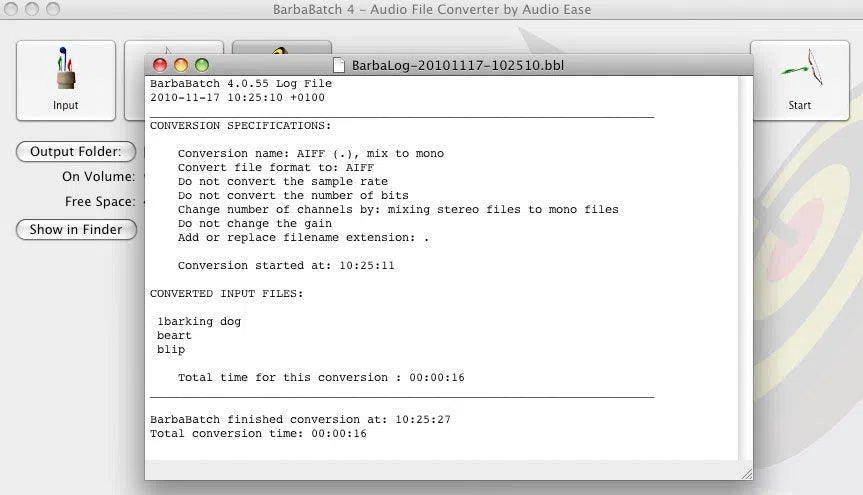Click the partly covered toolbar button above log window
Image resolution: width=863 pixels, height=495 pixels.
click(x=281, y=47)
